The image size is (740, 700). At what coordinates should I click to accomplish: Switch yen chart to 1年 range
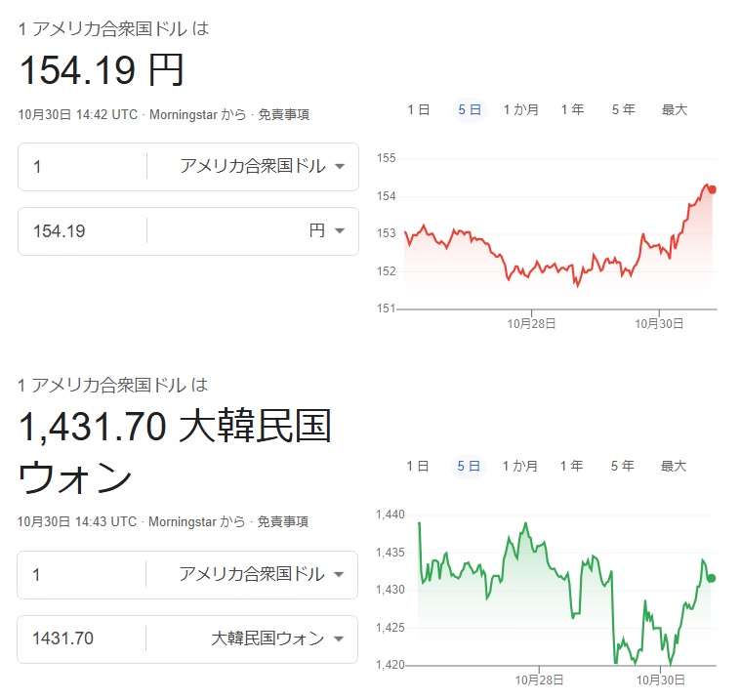tap(572, 110)
